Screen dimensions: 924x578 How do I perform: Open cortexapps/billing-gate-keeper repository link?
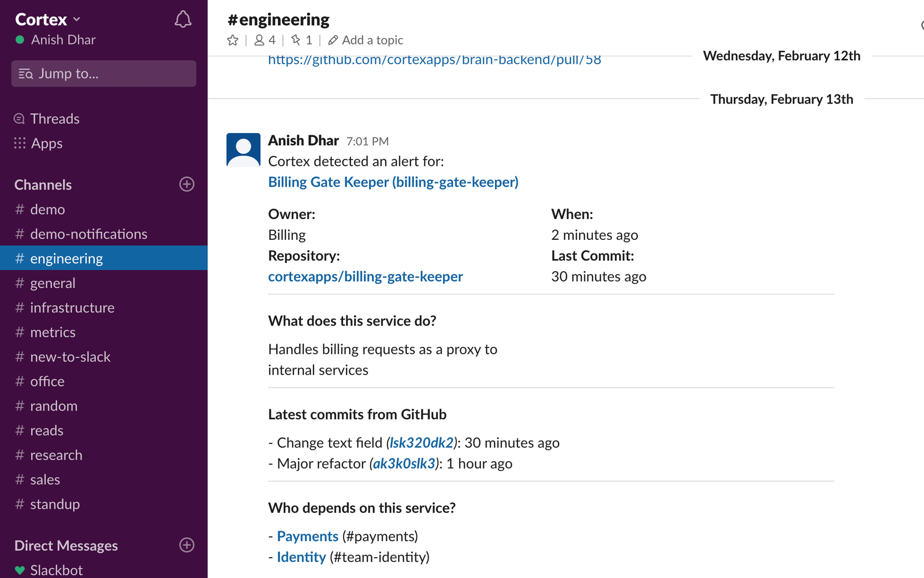tap(366, 276)
